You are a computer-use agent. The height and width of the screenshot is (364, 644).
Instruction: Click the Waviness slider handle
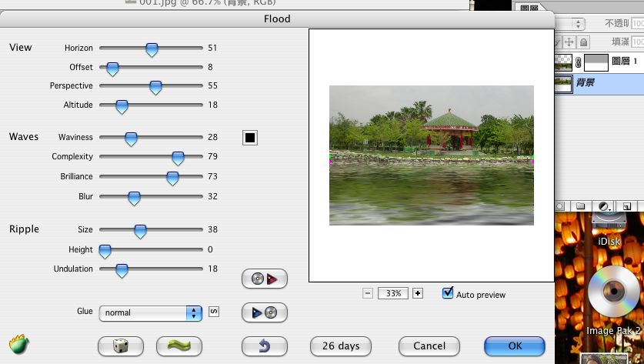[x=131, y=139]
